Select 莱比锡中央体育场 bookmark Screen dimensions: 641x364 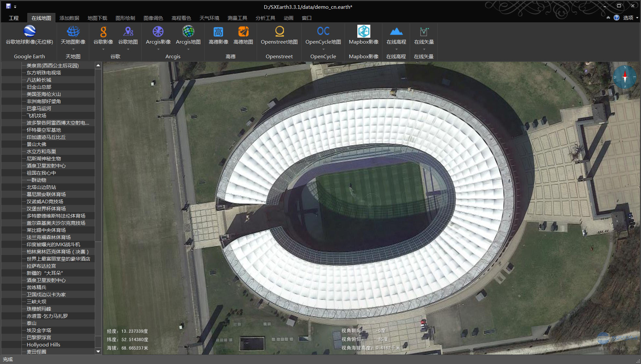pyautogui.click(x=46, y=230)
